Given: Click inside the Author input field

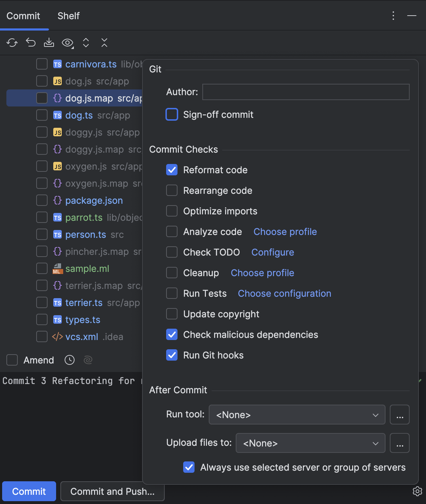Looking at the screenshot, I should coord(305,92).
